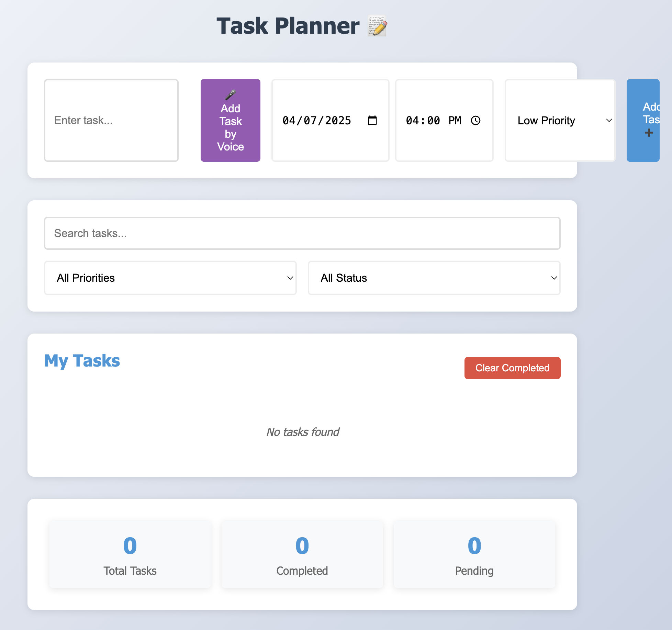Click the plus icon on the Add Task button
The height and width of the screenshot is (630, 672).
[x=649, y=132]
